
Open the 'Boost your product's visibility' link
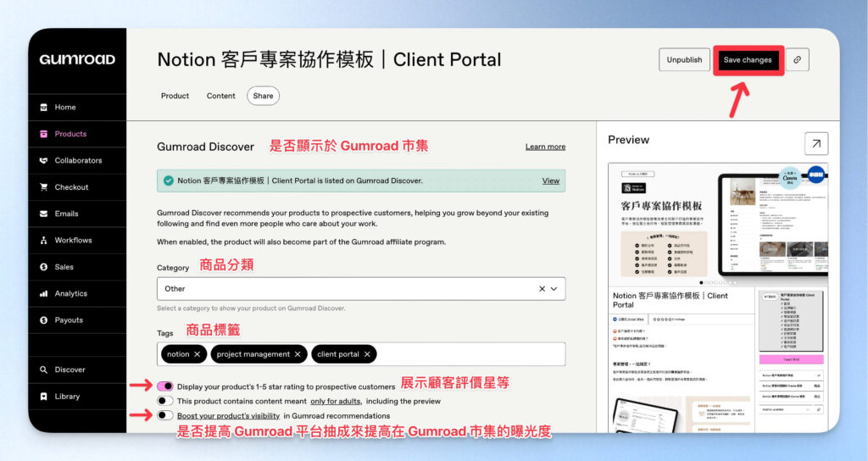point(228,415)
